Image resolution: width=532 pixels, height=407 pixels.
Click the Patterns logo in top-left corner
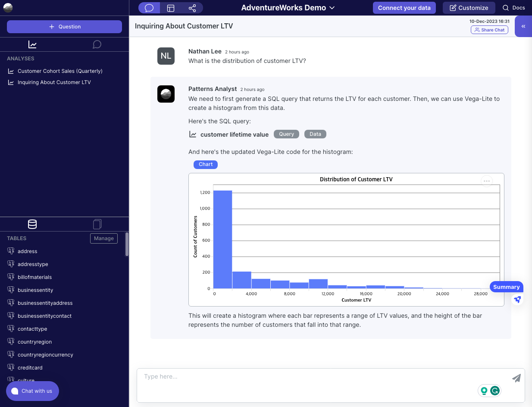8,8
